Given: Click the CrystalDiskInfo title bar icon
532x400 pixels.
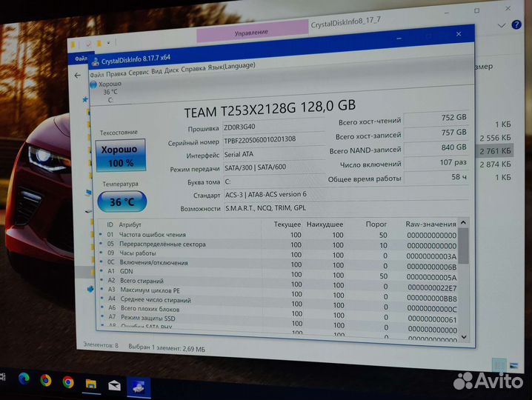Looking at the screenshot, I should (96, 61).
